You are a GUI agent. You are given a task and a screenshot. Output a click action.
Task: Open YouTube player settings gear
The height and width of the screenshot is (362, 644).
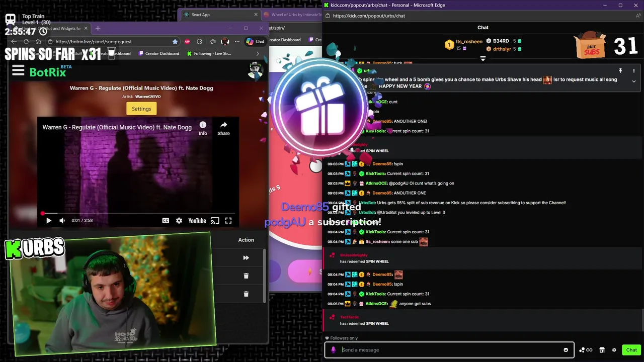(179, 220)
